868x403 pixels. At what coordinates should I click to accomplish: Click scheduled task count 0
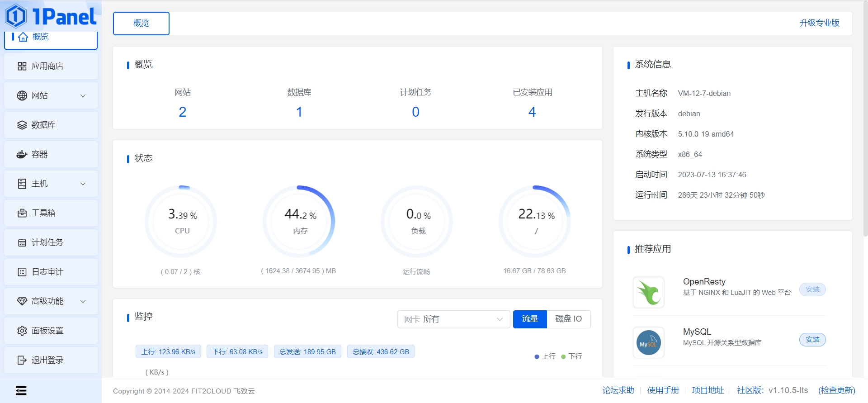[x=416, y=112]
